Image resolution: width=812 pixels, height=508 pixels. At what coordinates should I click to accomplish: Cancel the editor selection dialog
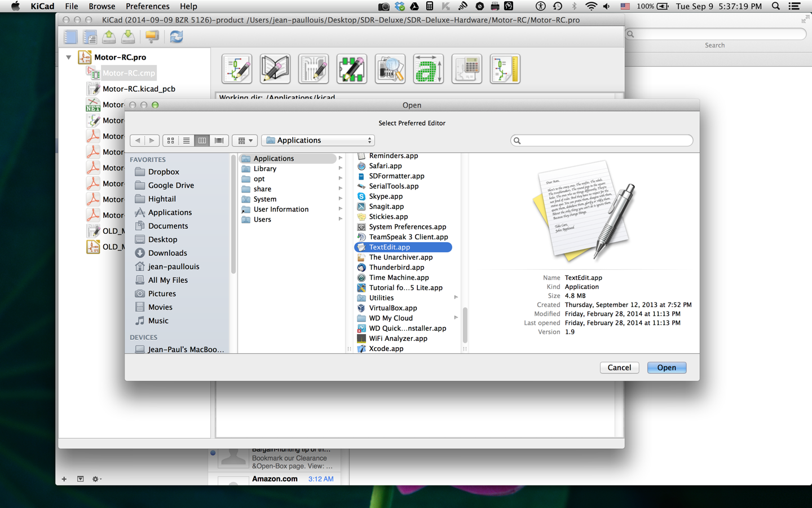[619, 367]
